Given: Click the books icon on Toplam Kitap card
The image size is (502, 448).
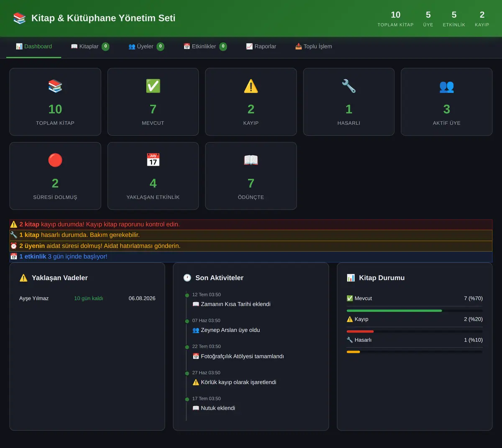Looking at the screenshot, I should point(55,86).
